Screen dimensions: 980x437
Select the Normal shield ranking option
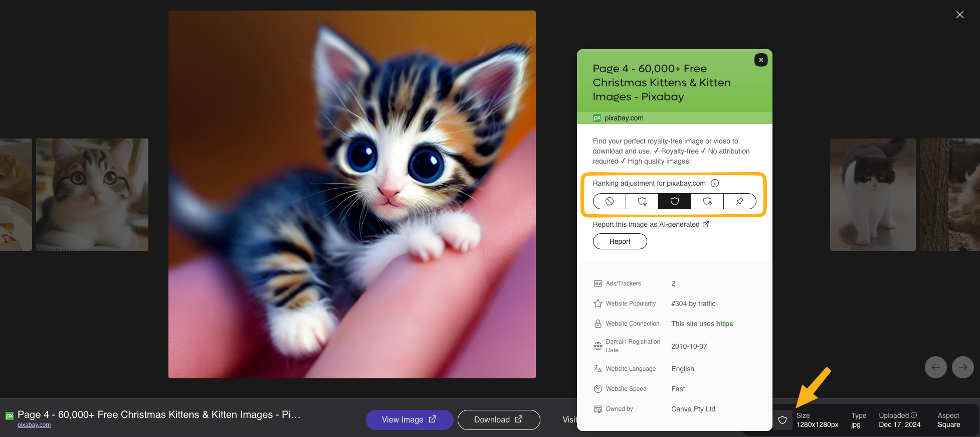click(675, 201)
